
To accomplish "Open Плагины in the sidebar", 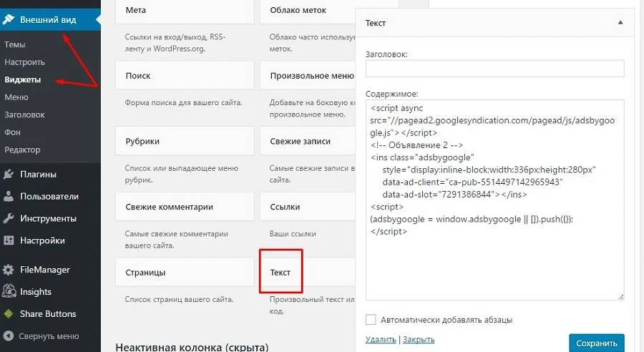I will [38, 174].
